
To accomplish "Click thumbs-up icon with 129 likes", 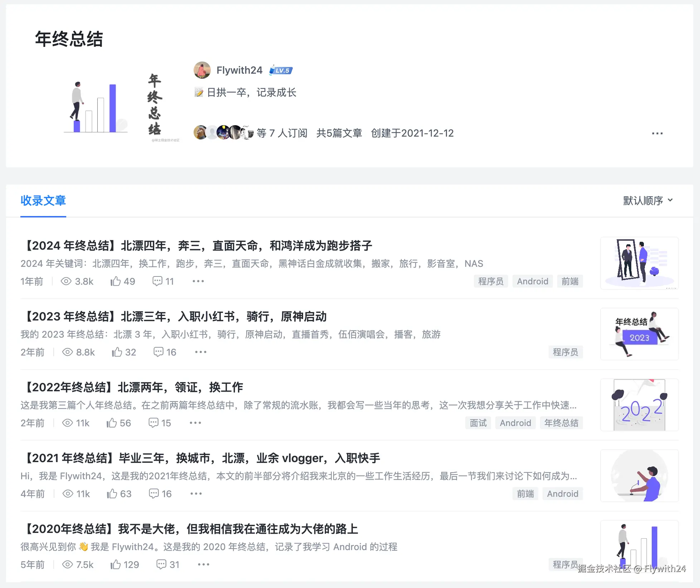I will tap(115, 565).
